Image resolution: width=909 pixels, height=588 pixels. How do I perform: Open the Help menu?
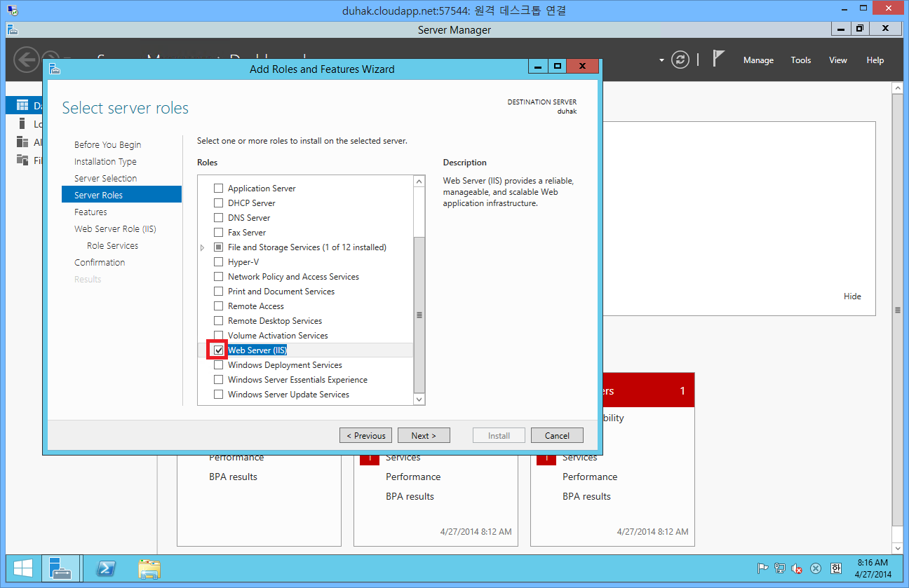(875, 60)
